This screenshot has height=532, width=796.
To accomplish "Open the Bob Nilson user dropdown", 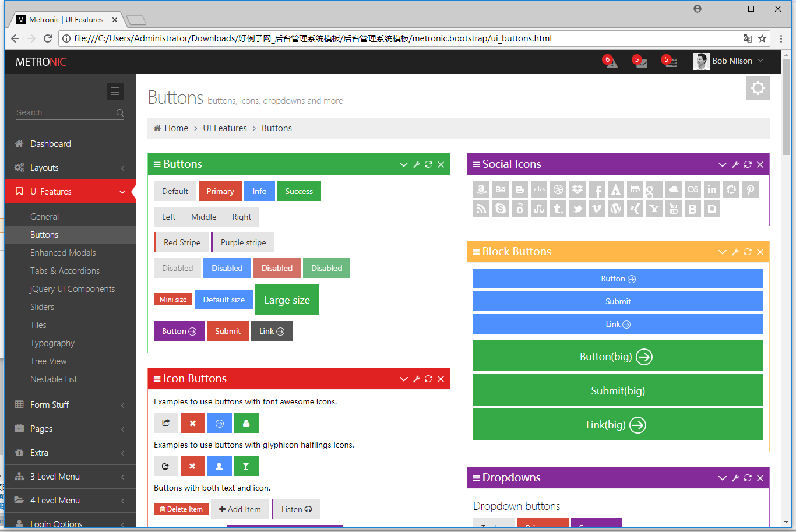I will pos(728,61).
